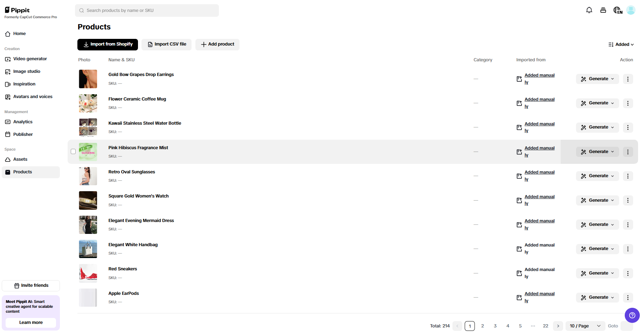Select Inspiration in the sidebar
The width and height of the screenshot is (644, 333).
(24, 84)
